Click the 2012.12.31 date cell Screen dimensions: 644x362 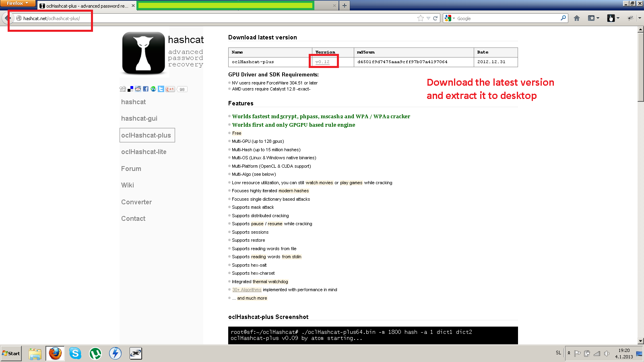tap(495, 62)
